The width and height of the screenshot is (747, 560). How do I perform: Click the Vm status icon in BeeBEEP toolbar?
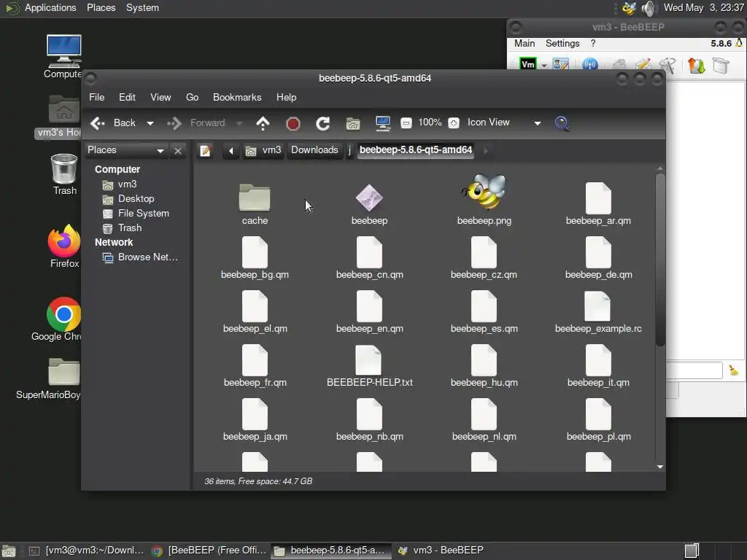[x=528, y=64]
